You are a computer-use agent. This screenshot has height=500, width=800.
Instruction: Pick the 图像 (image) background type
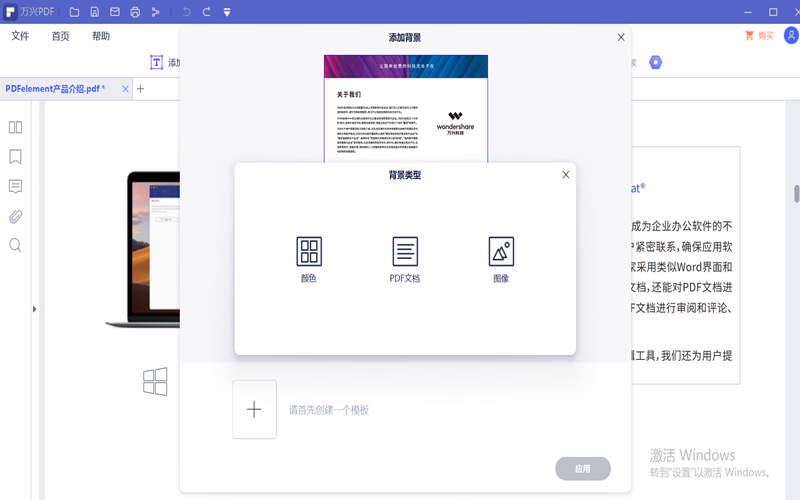501,258
